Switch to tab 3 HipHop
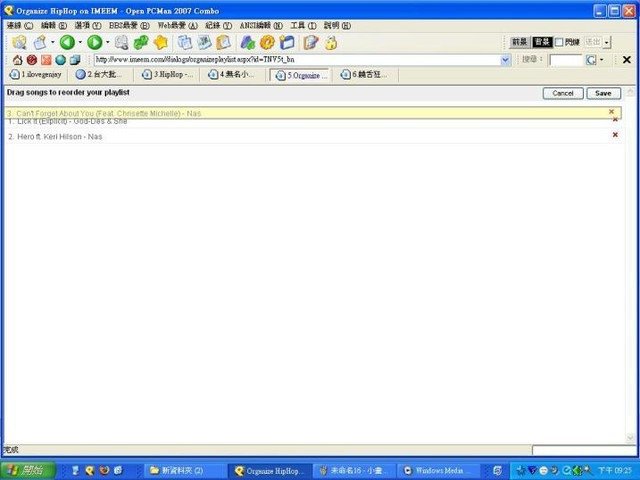 (168, 75)
